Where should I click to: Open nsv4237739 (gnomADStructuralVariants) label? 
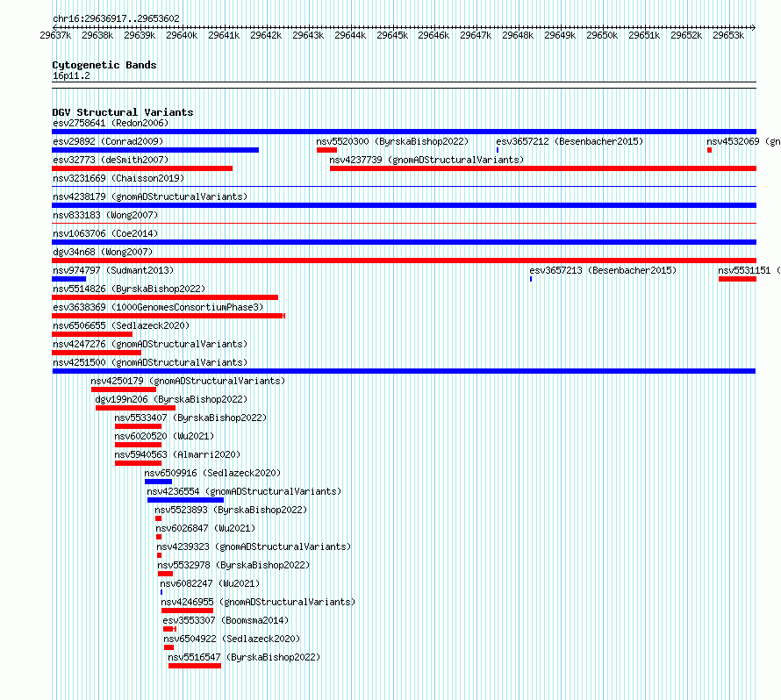(x=426, y=160)
